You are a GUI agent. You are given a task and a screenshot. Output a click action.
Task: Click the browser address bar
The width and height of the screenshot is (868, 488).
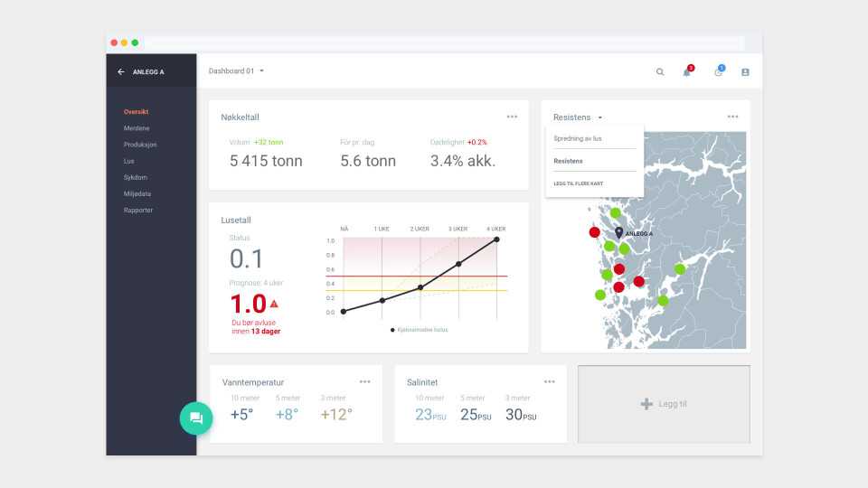[x=443, y=42]
